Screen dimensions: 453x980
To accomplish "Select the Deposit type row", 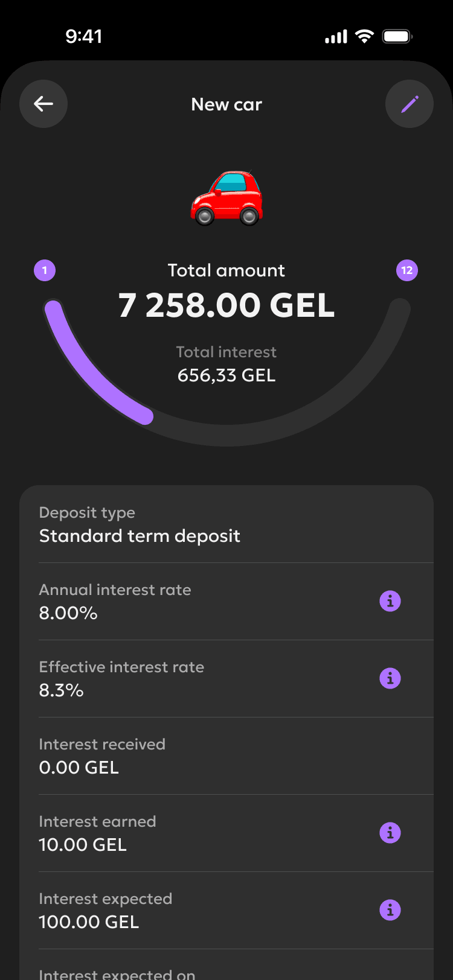I will coord(226,524).
